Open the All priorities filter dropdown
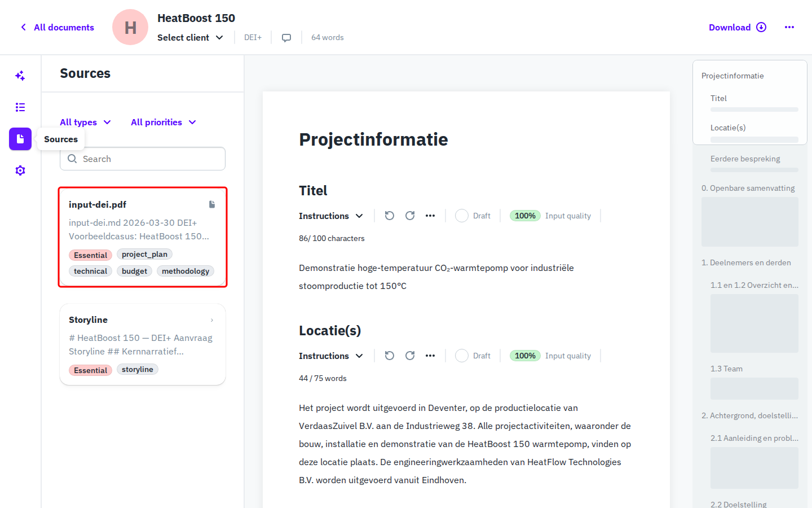This screenshot has height=508, width=812. 164,122
